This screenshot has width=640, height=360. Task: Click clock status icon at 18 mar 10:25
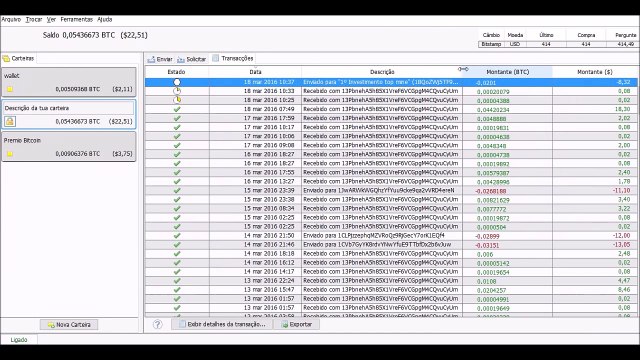pyautogui.click(x=177, y=100)
